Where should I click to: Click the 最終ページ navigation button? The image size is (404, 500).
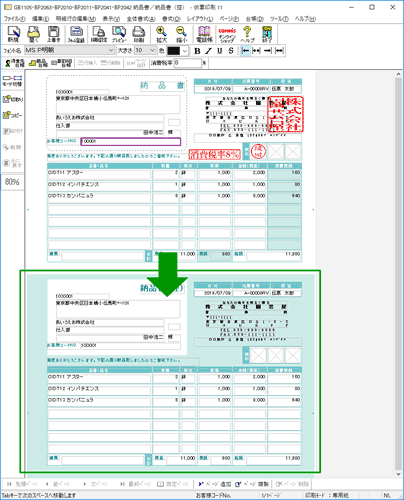(135, 484)
